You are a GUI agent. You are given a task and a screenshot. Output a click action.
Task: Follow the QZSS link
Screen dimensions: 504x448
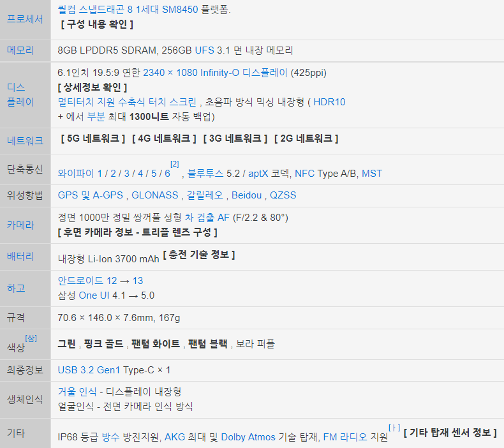[283, 195]
